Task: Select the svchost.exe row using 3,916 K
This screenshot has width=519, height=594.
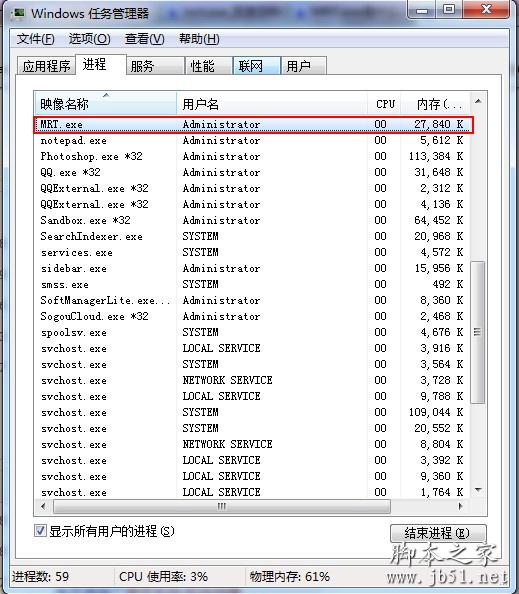Action: pyautogui.click(x=253, y=348)
